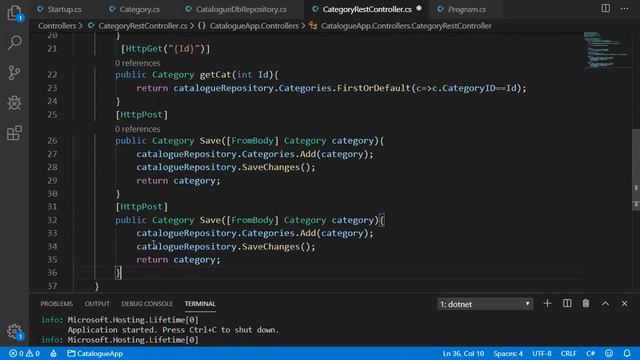Open the OUTPUT panel tab
Viewport: 640px width, 360px height.
coord(97,304)
